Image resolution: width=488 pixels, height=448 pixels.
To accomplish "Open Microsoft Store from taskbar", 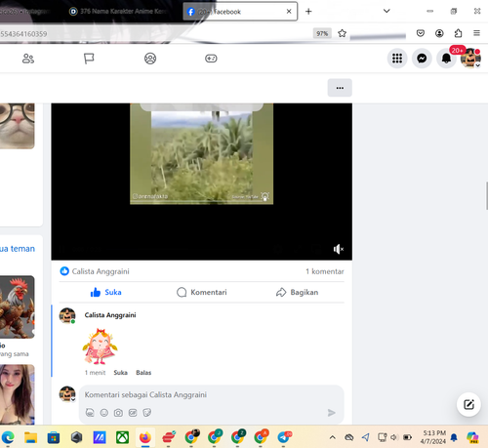I will click(x=54, y=437).
